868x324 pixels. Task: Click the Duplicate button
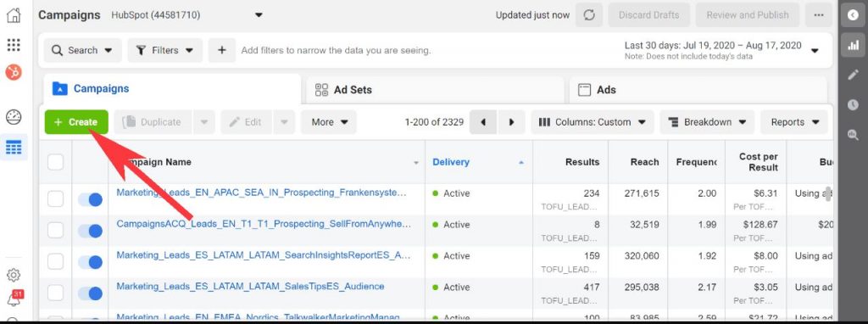(153, 122)
